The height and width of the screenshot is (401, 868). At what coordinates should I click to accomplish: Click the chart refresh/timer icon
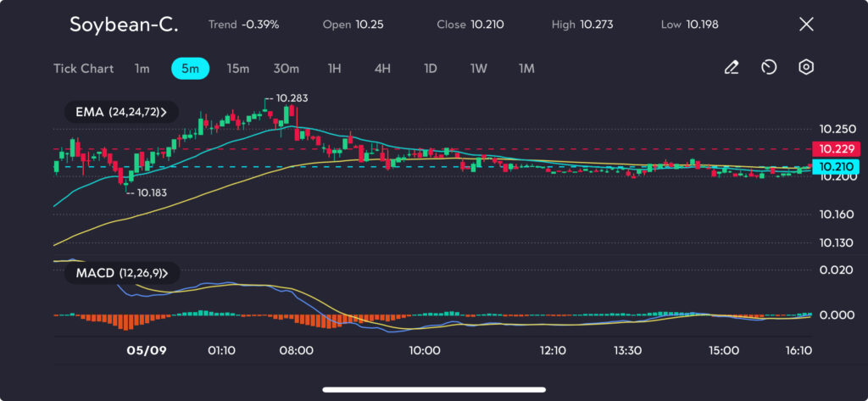coord(769,68)
